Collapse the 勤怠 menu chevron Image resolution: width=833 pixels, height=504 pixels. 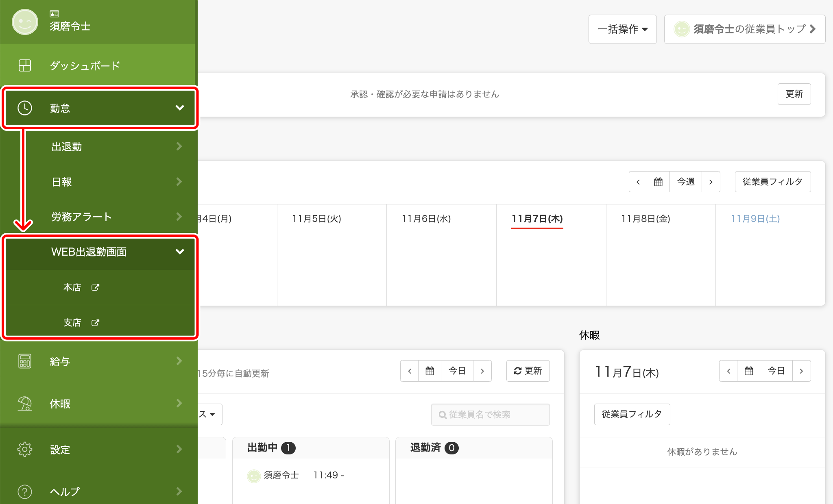coord(180,108)
